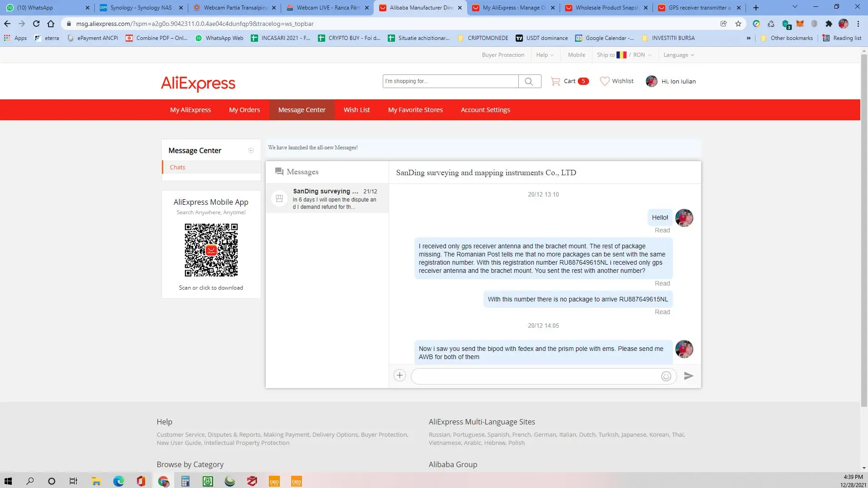Open the Google Calendar bookmark
The width and height of the screenshot is (868, 488).
coord(605,38)
